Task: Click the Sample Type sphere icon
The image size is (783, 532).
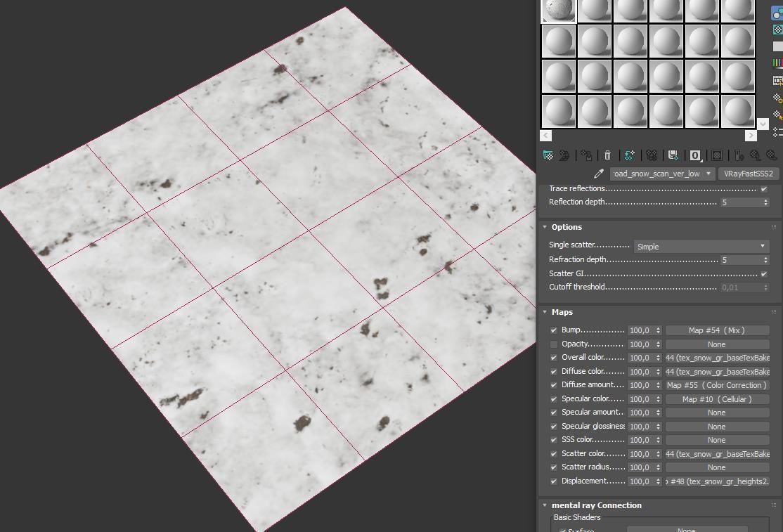Action: tap(777, 13)
